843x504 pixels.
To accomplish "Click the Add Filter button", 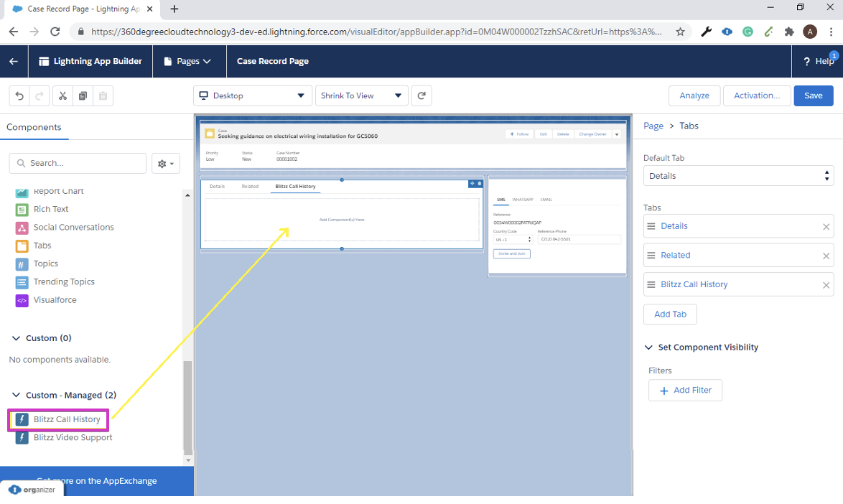I will tap(685, 391).
